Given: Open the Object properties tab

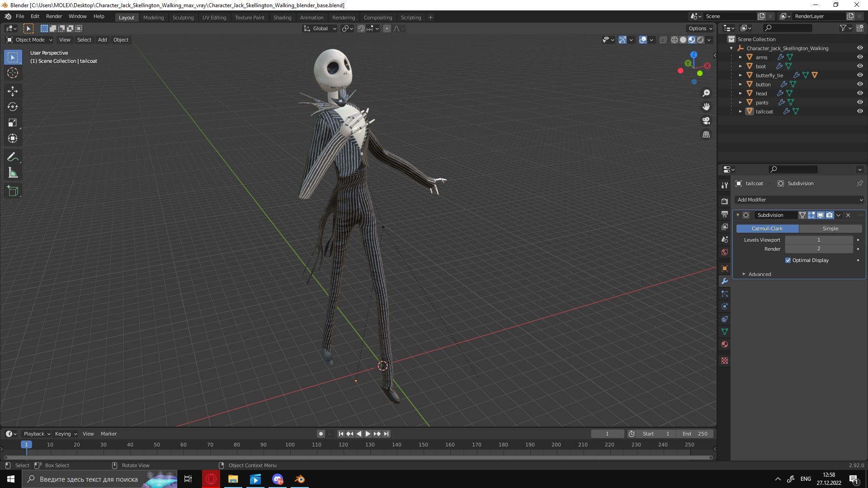Looking at the screenshot, I should point(725,268).
